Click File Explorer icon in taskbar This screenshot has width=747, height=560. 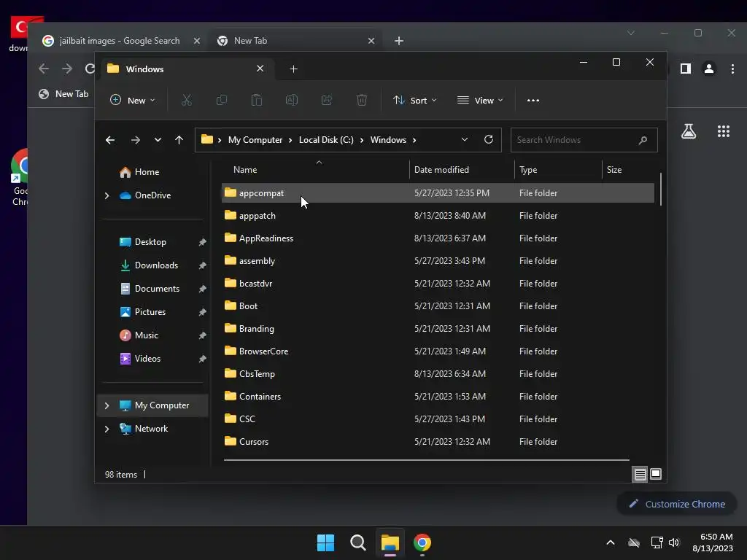click(x=390, y=542)
